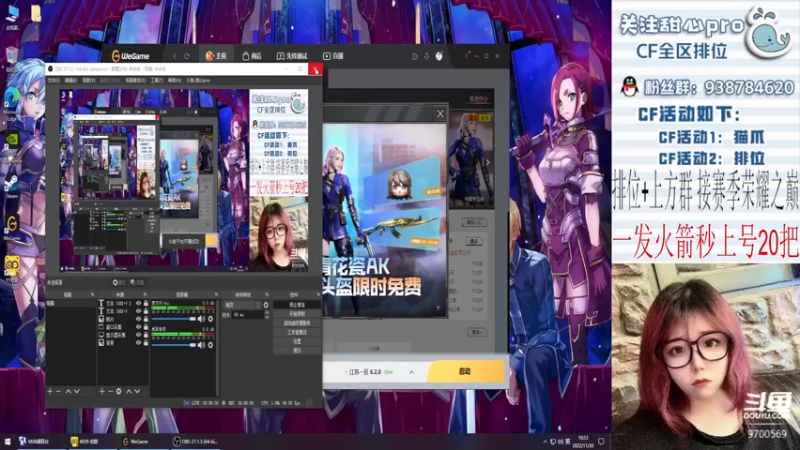Hide the image source (third row)

pos(138,319)
